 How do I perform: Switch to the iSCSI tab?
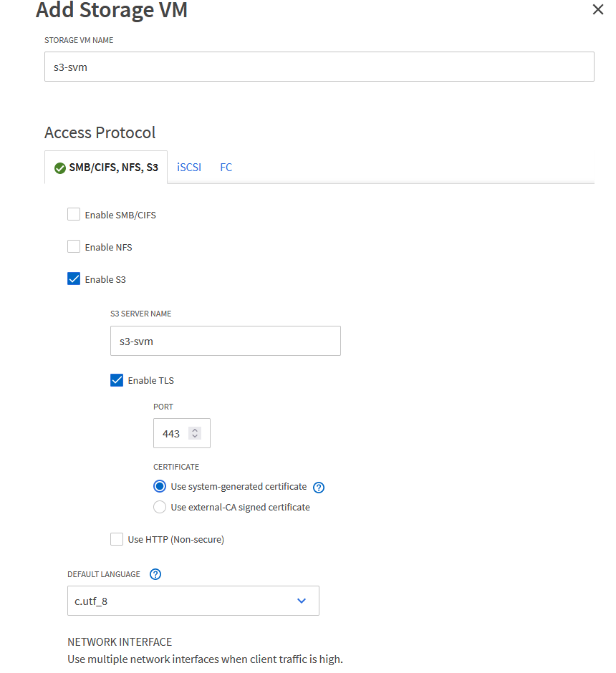pos(189,168)
